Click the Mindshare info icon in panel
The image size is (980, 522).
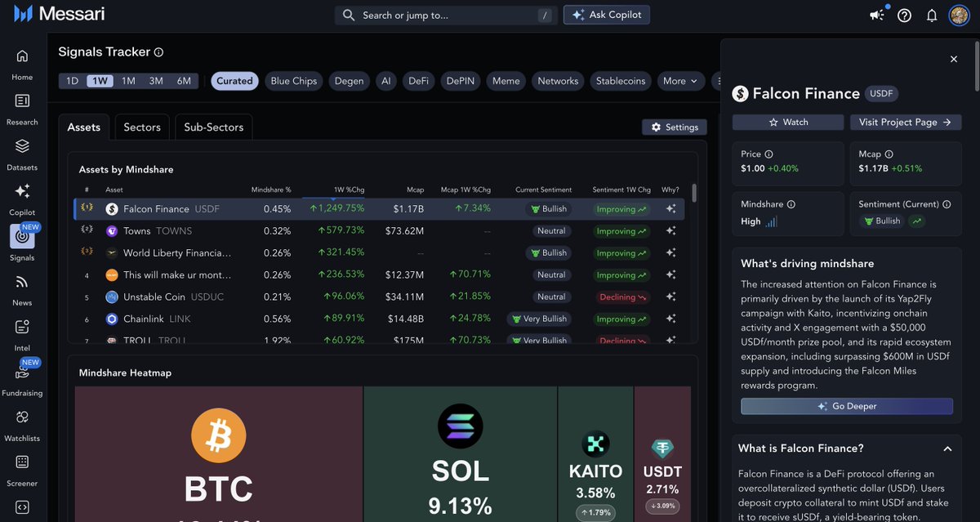click(x=791, y=204)
